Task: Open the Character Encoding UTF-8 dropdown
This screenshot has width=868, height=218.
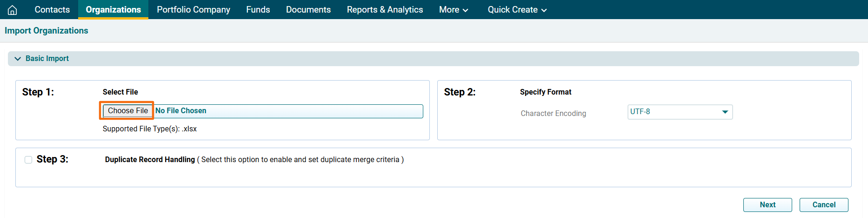Action: (680, 112)
